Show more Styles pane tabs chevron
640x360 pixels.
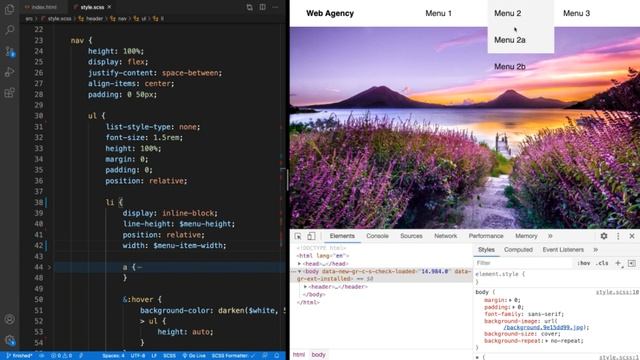(x=596, y=250)
